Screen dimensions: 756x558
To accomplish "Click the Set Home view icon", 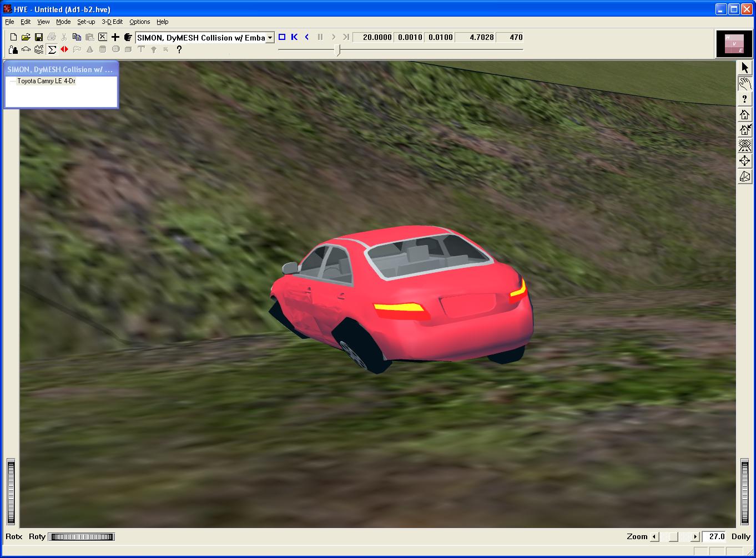I will click(x=744, y=130).
